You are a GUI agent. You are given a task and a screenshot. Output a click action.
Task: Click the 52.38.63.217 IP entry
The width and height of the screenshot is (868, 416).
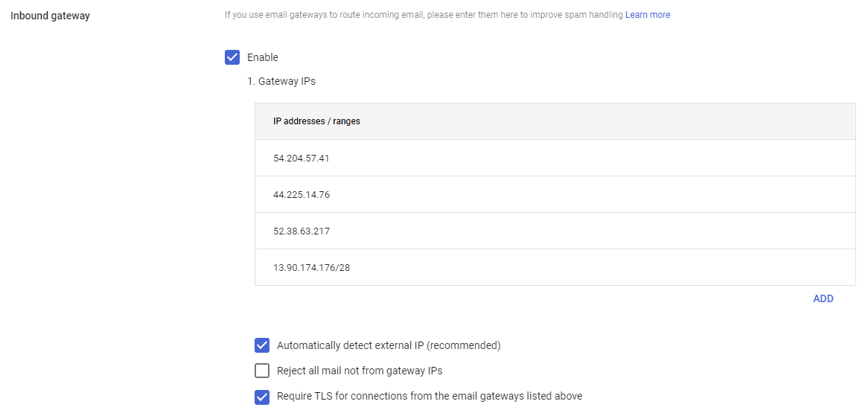301,231
